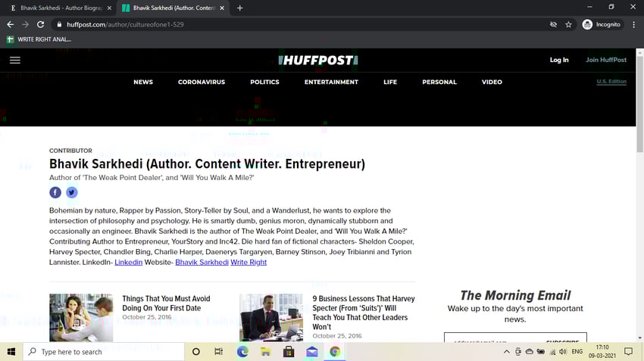The height and width of the screenshot is (361, 644).
Task: Open clock showing 17:10 09-03-2021
Action: (602, 352)
